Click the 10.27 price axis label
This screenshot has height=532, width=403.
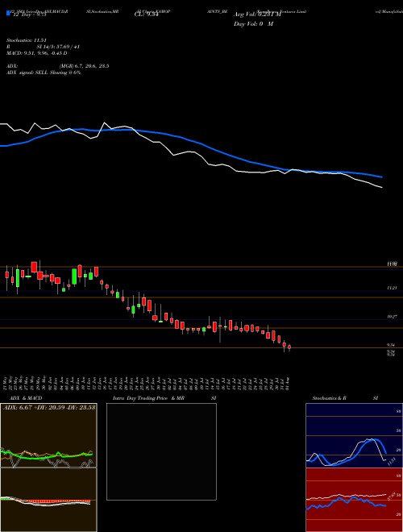(x=393, y=317)
